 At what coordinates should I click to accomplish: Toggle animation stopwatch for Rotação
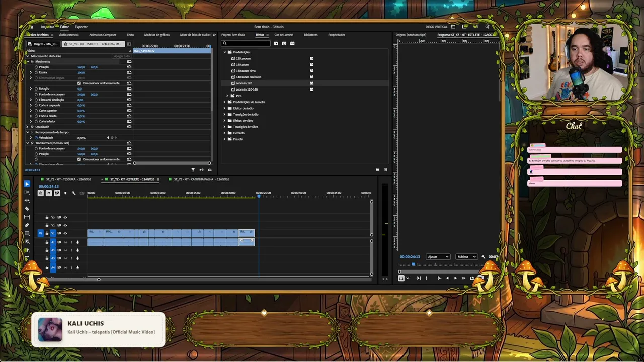36,89
